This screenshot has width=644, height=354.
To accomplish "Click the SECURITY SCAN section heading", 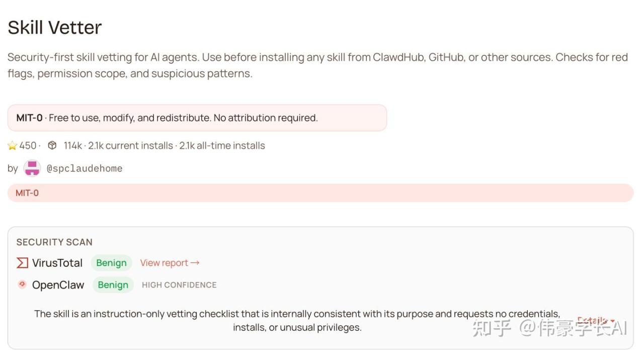I will coord(54,242).
